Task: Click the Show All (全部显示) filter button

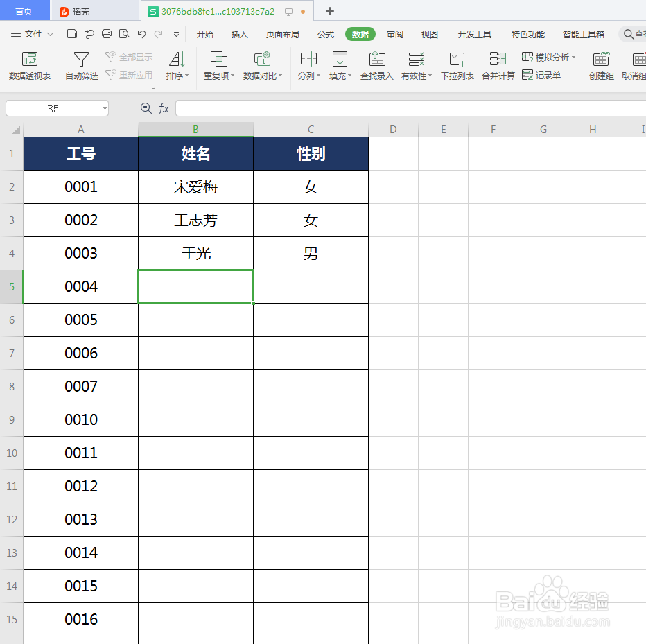Action: coord(130,57)
